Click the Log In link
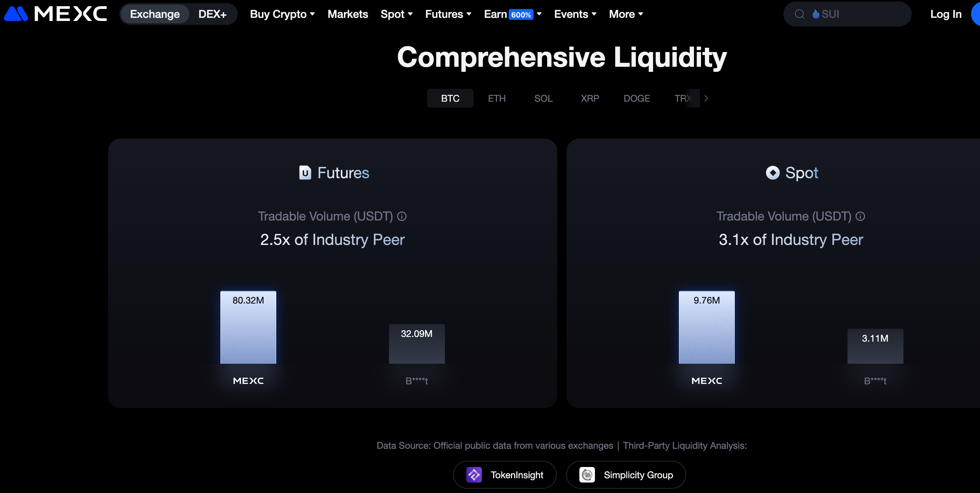Screen dimensions: 980x493 [x=945, y=14]
